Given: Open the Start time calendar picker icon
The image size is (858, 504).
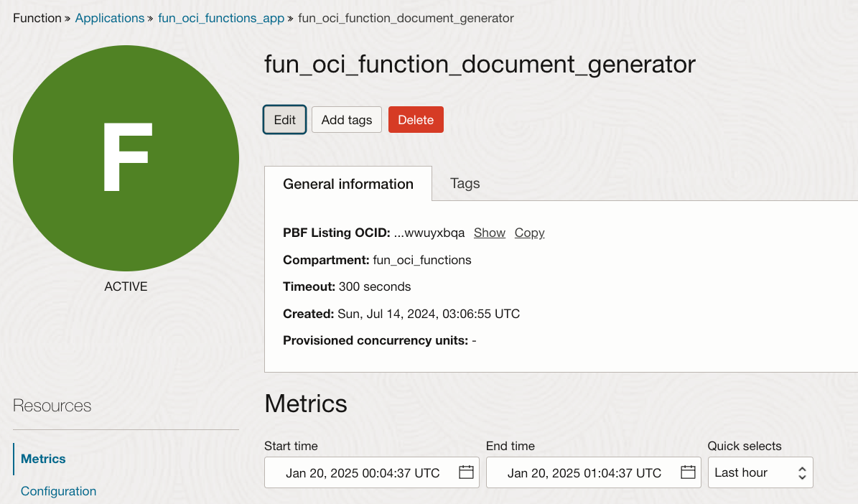Looking at the screenshot, I should click(466, 472).
